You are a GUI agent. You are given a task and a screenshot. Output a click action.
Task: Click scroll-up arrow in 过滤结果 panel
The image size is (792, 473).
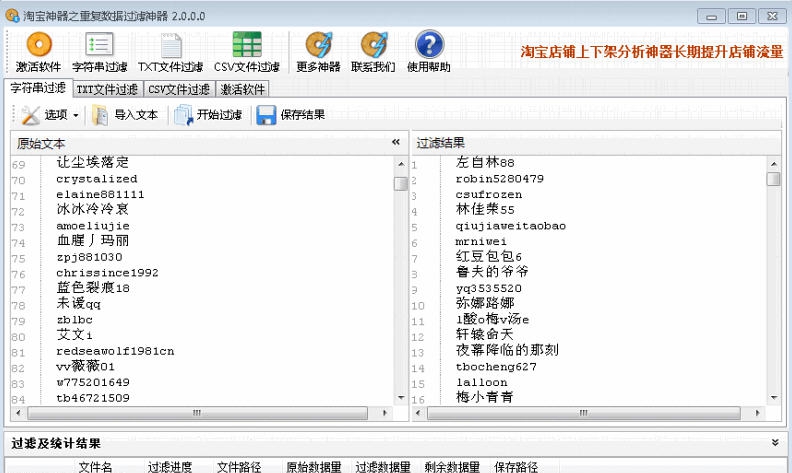(x=774, y=164)
